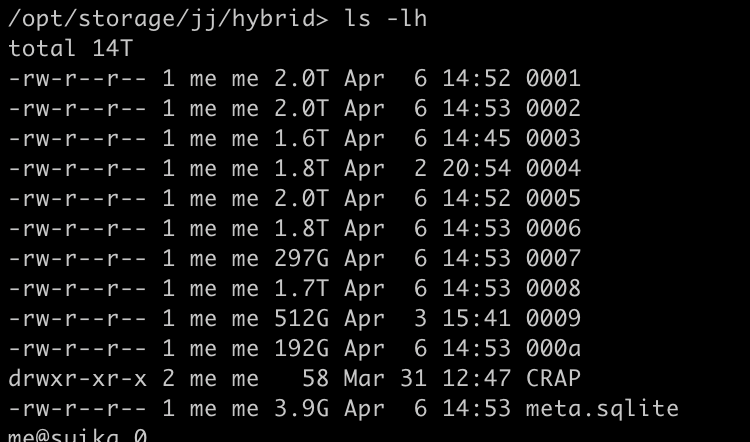Screen dimensions: 750x442
Task: Click the filename 0005
Action: (x=553, y=198)
